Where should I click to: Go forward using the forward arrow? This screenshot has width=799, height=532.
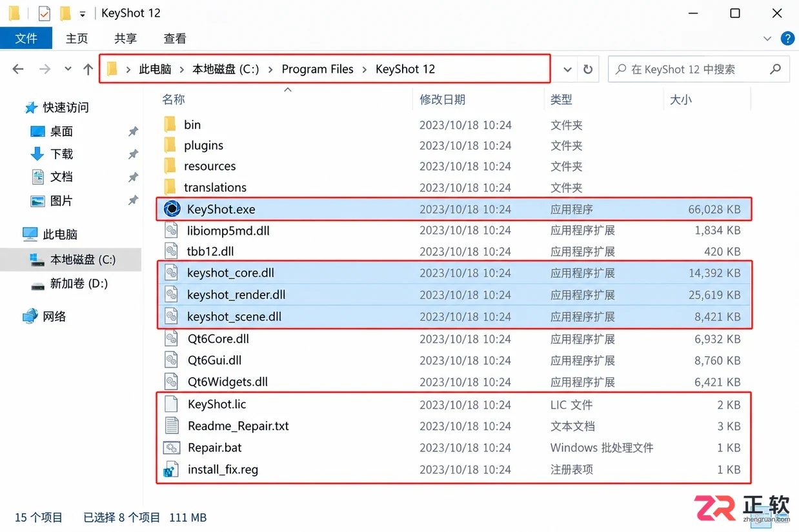tap(45, 69)
